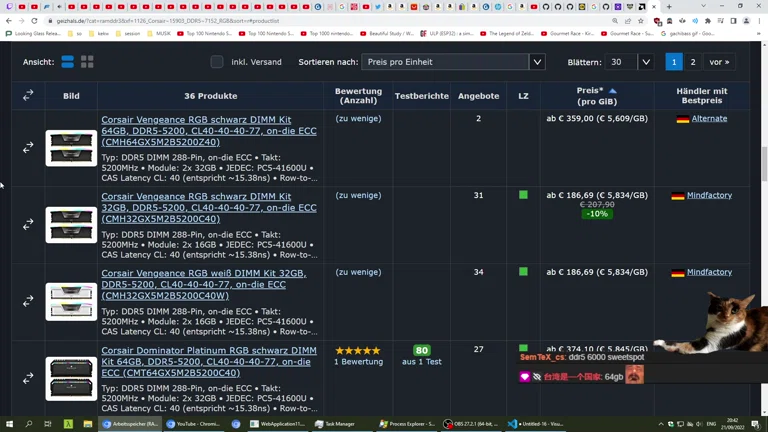Open Task Manager from the taskbar

click(x=335, y=424)
